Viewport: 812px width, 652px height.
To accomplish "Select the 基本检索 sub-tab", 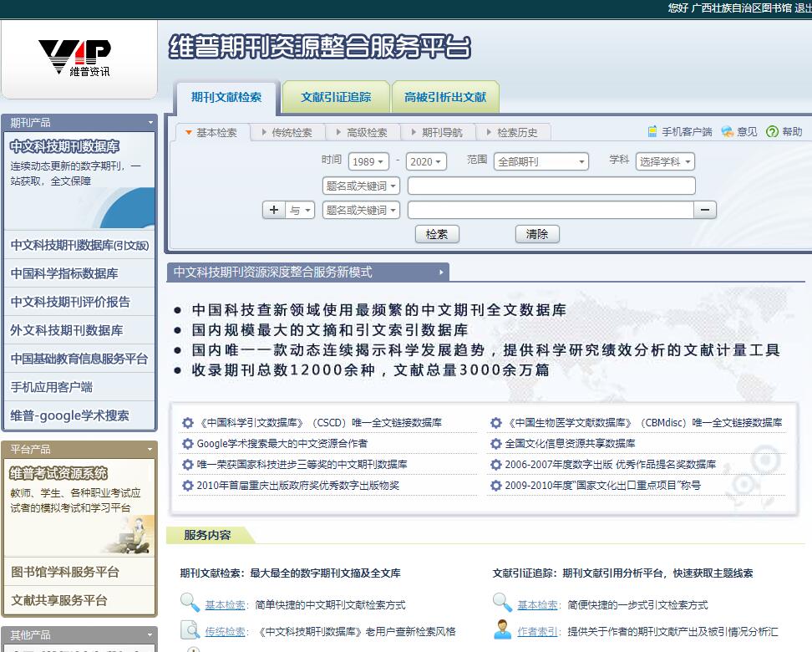I will click(212, 133).
